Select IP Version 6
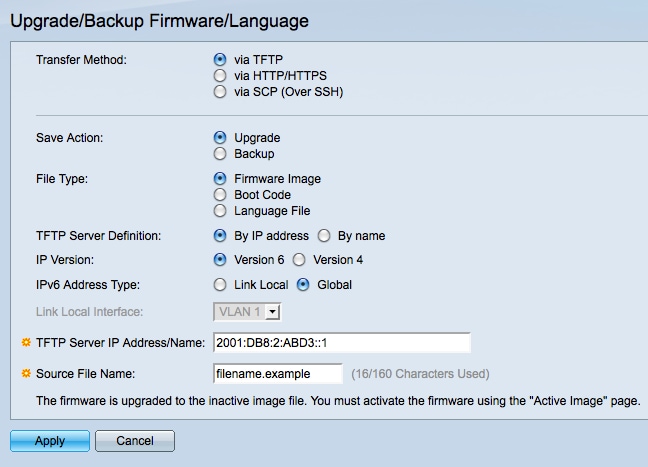Screen dimensions: 648x467 220,260
